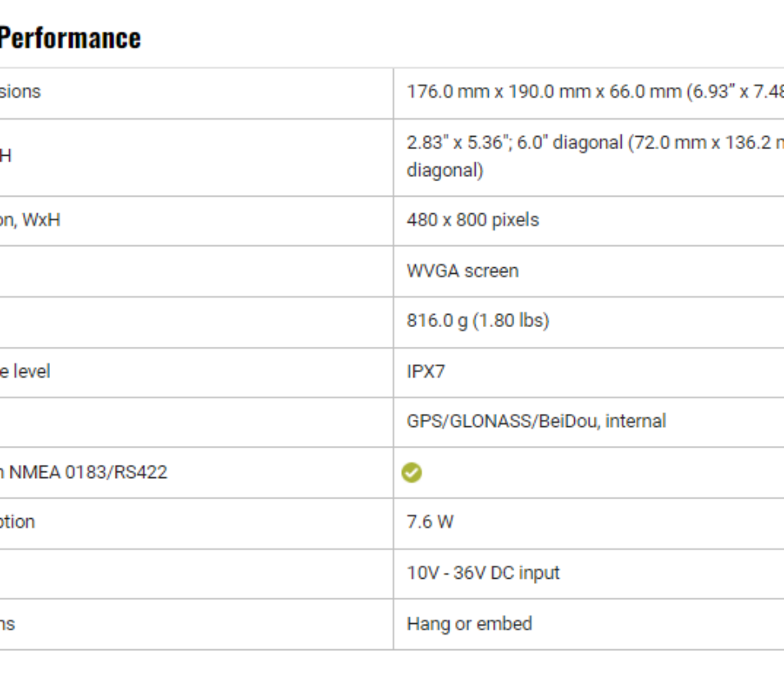Select the 7.6 W power value

430,522
